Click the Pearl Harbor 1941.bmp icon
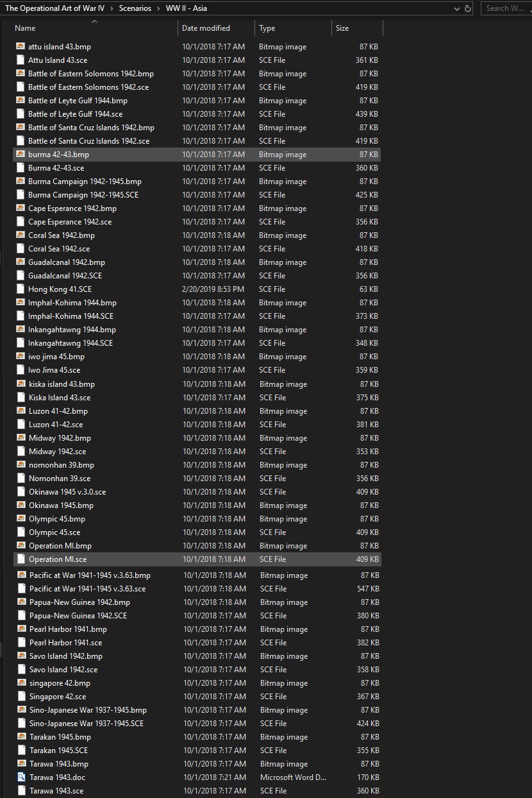This screenshot has width=532, height=798. (22, 629)
